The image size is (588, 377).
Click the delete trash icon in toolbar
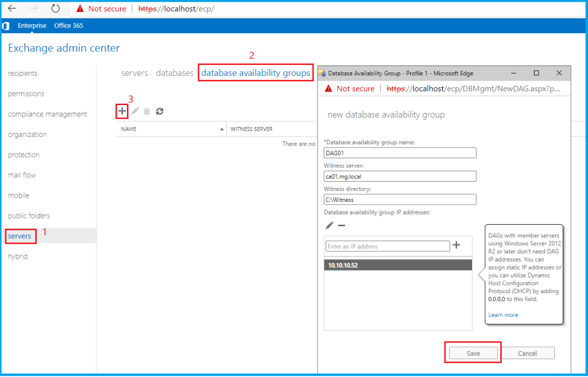click(x=147, y=111)
